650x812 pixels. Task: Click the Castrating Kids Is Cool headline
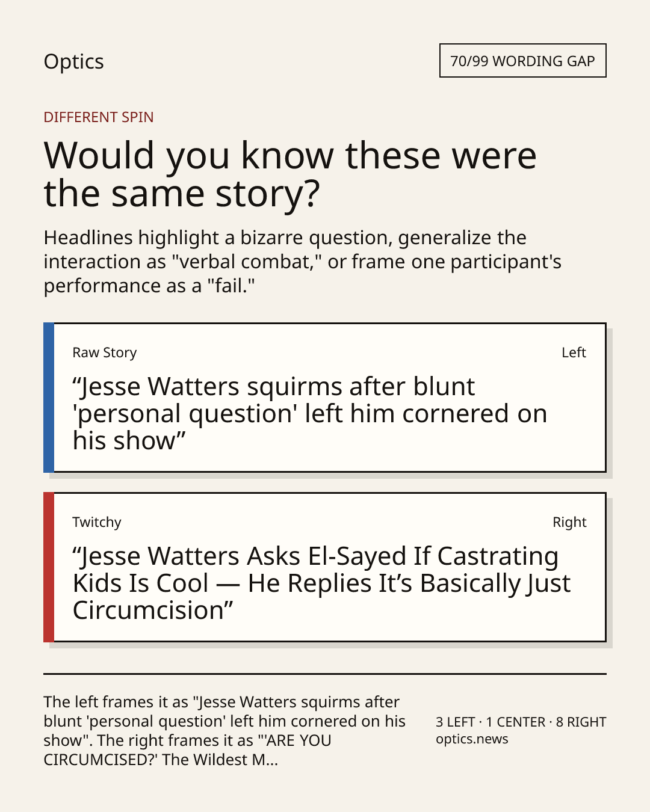click(321, 583)
